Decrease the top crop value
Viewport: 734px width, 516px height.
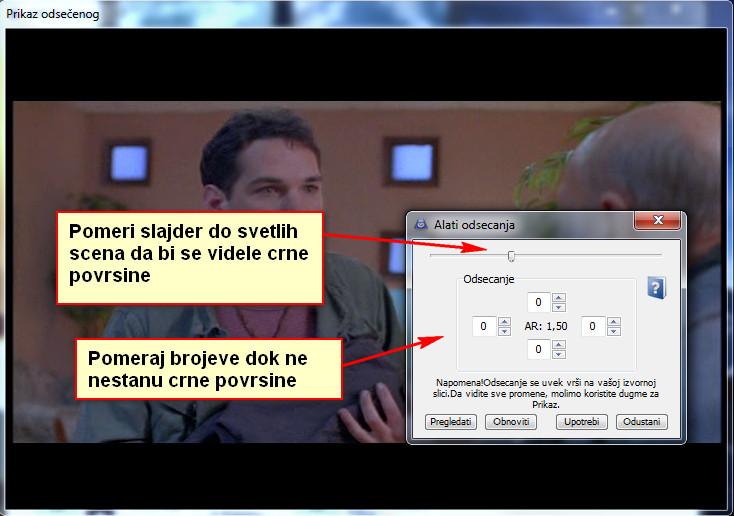coord(558,307)
